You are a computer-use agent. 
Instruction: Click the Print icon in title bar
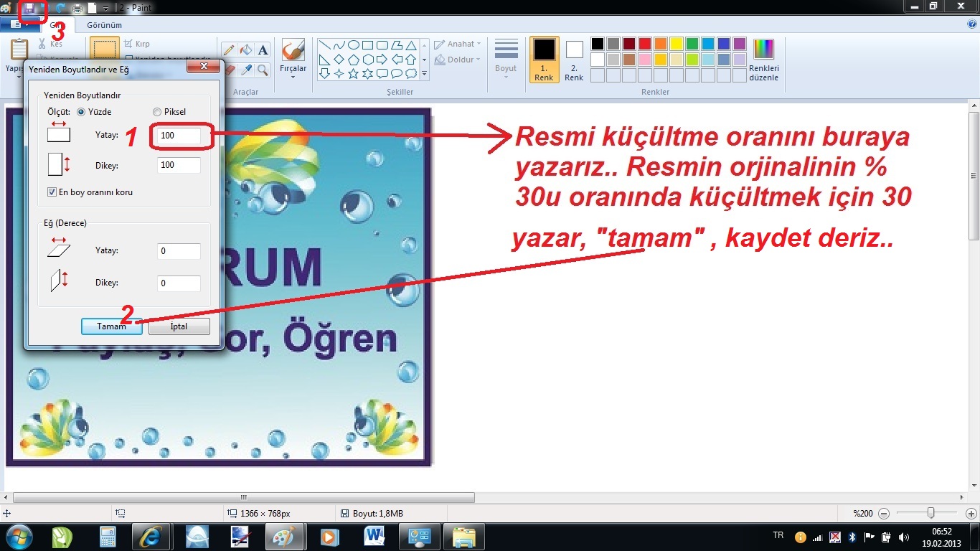[x=77, y=8]
